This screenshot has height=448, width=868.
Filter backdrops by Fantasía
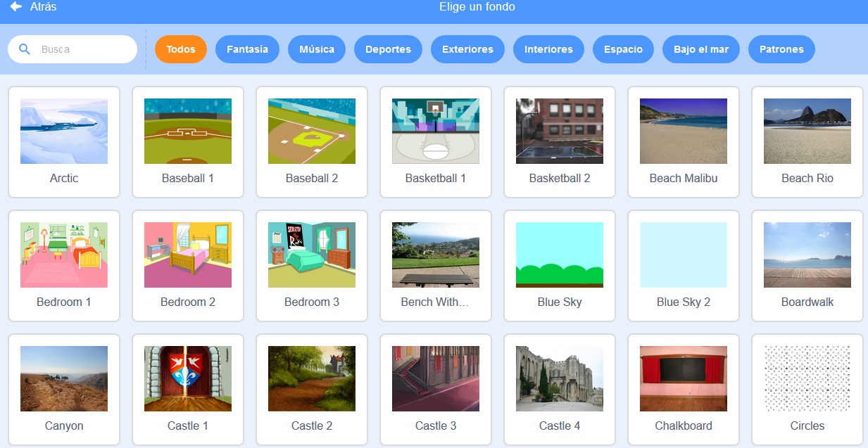point(247,49)
